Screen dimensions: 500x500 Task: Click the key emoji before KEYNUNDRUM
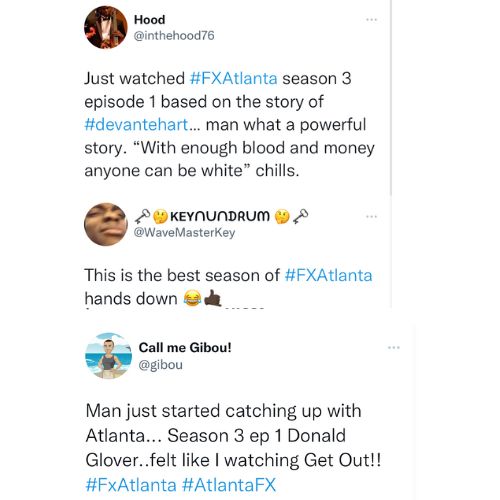[x=143, y=216]
